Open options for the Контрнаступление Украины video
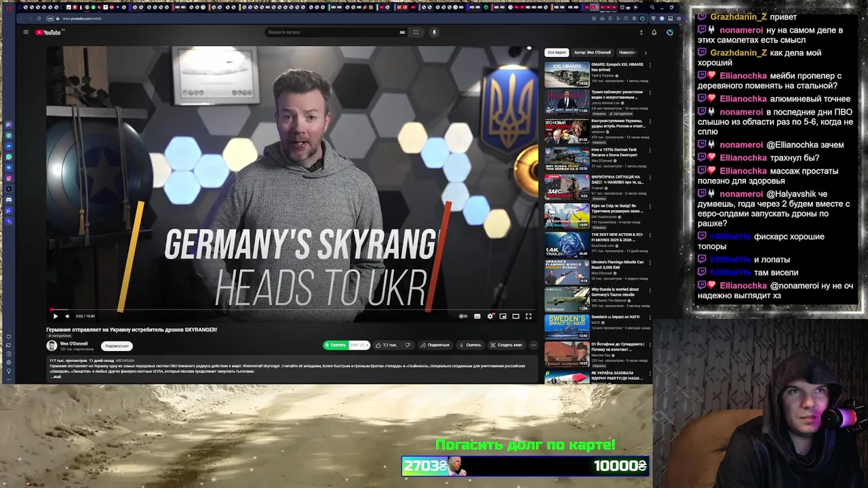The height and width of the screenshot is (488, 868). (x=650, y=122)
